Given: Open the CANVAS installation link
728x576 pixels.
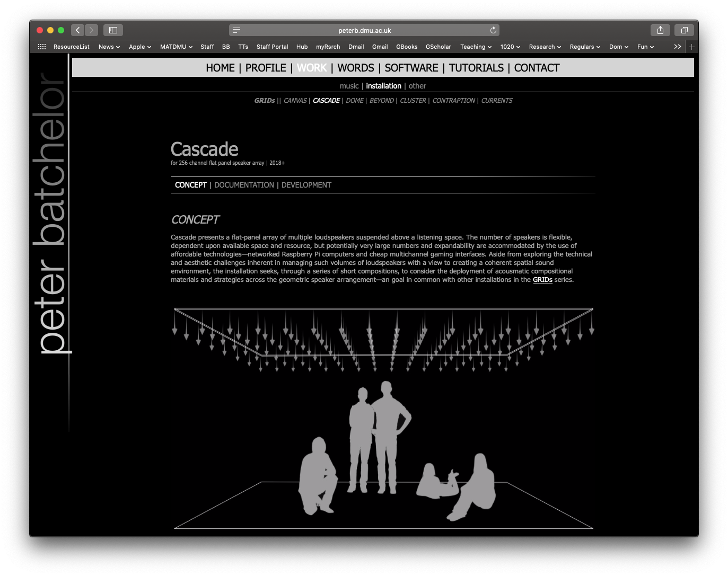Looking at the screenshot, I should tap(295, 101).
